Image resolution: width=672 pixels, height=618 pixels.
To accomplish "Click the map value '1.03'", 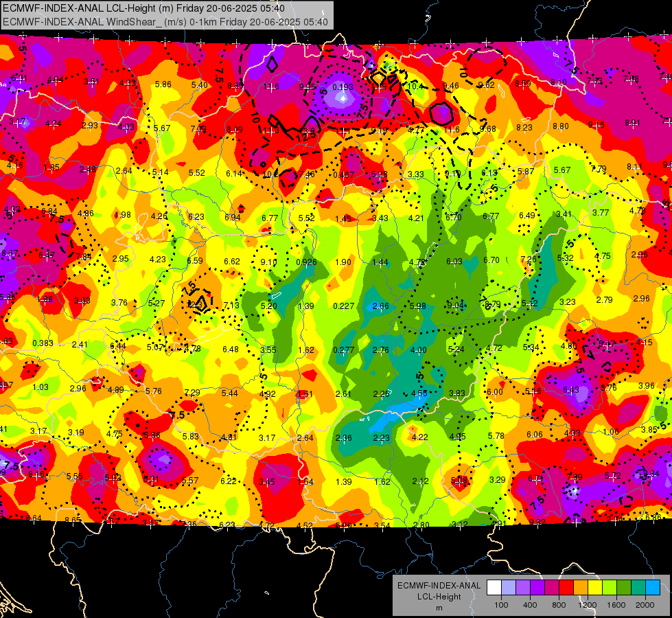I will click(x=40, y=387).
